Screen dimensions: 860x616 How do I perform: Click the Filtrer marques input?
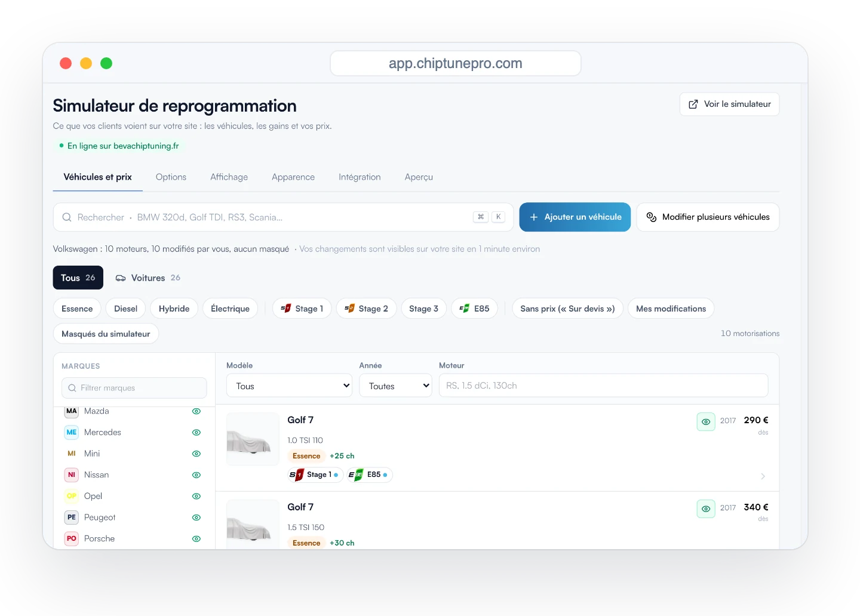pos(134,388)
